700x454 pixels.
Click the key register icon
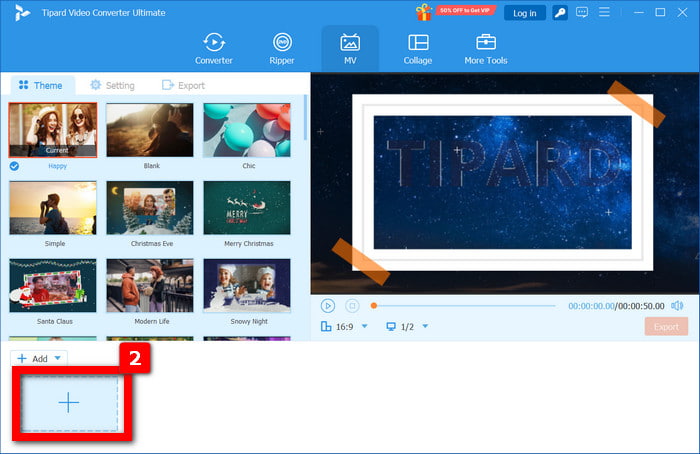[x=560, y=13]
